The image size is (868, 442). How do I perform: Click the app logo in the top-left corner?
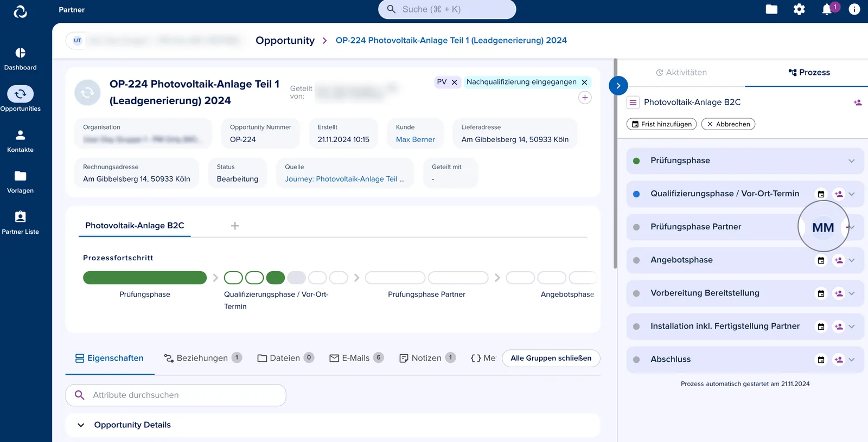[21, 11]
